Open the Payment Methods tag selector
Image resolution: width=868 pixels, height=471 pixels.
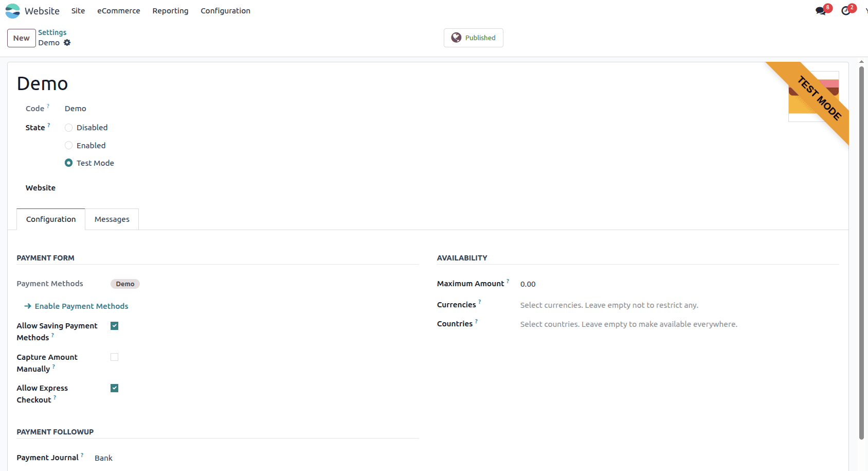(x=125, y=284)
